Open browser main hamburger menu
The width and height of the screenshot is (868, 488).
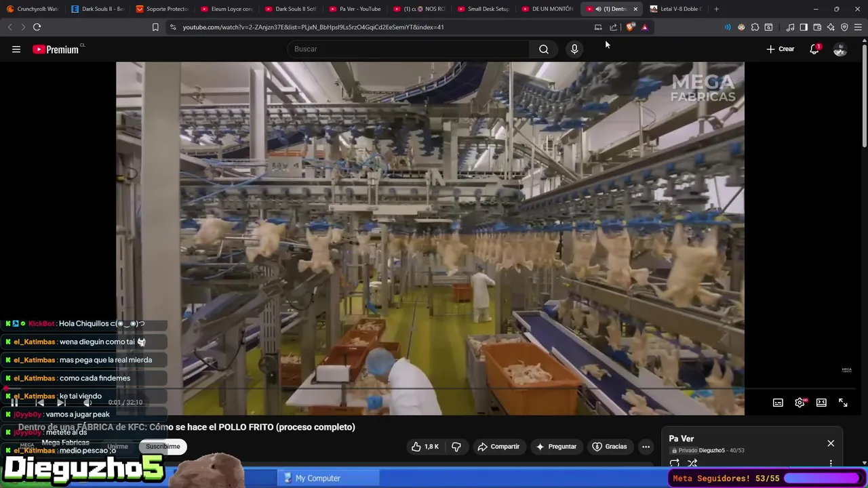(859, 27)
